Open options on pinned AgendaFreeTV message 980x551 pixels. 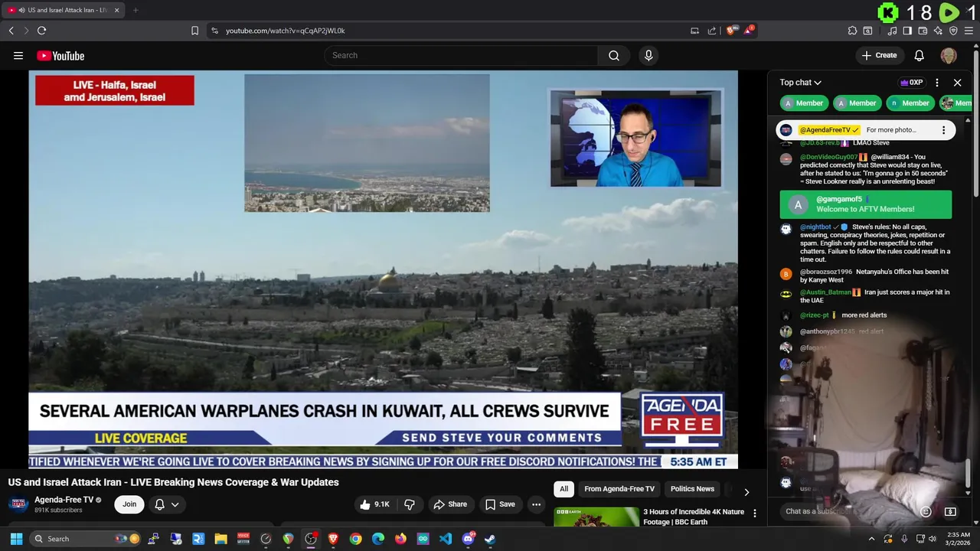click(x=943, y=130)
